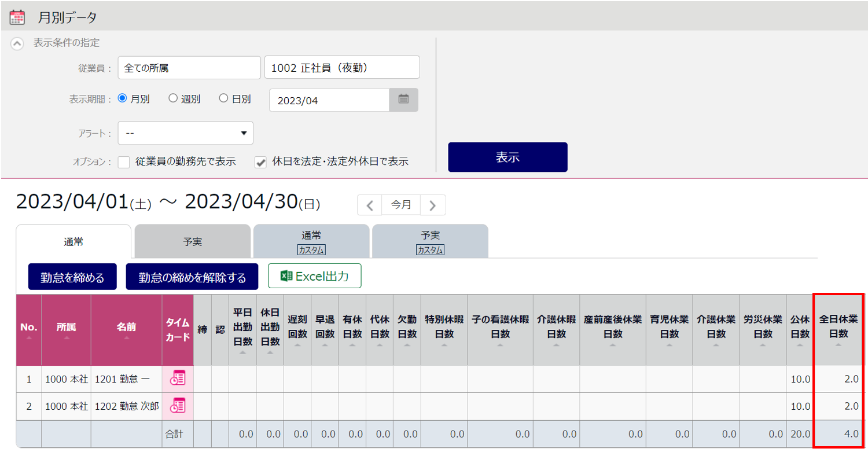868x452 pixels.
Task: Open the 全ての所属 department selector
Action: point(189,68)
